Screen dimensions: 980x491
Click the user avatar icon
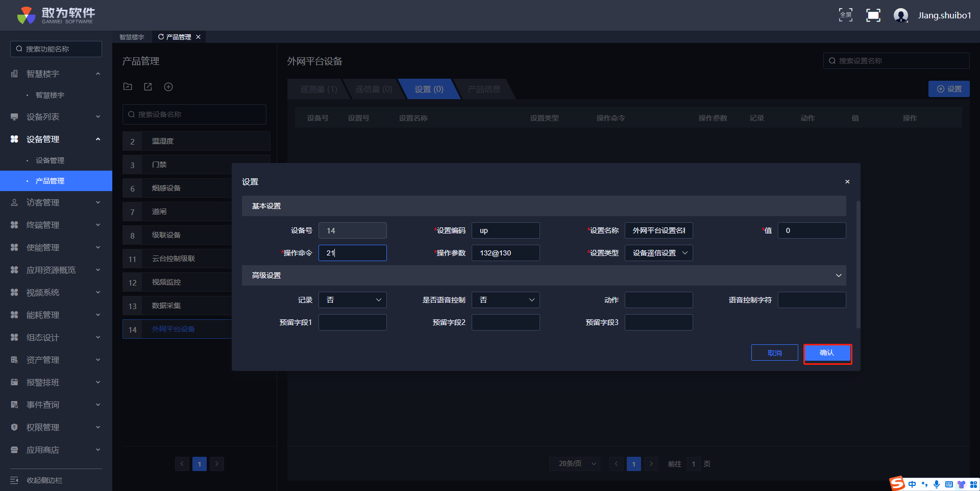[x=900, y=15]
